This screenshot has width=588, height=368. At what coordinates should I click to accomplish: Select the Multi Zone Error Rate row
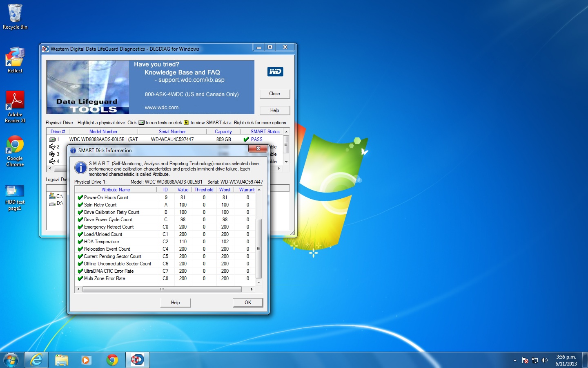coord(165,278)
